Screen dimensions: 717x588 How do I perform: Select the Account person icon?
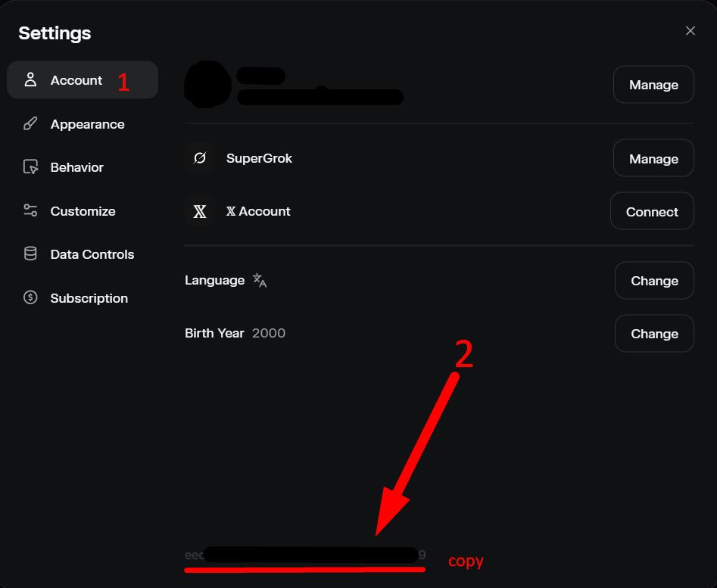(x=30, y=79)
